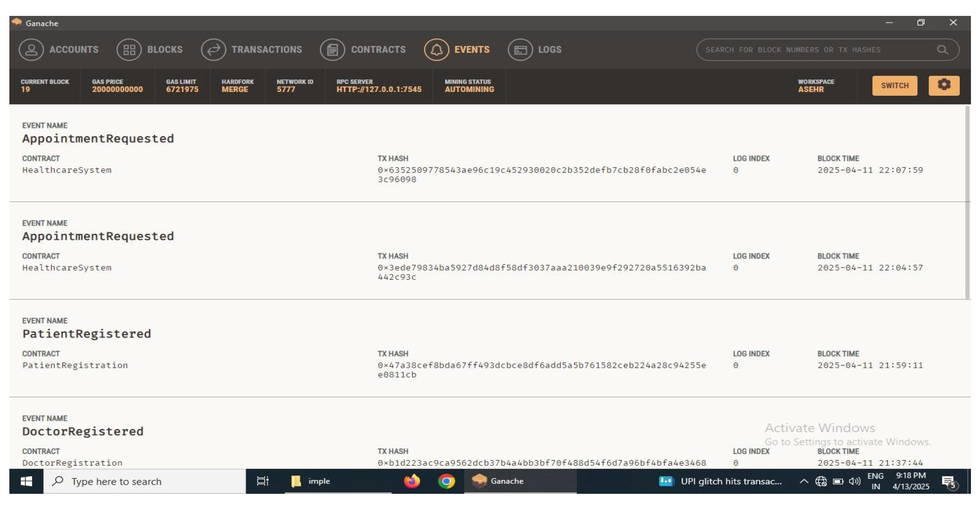
Task: Click tx hash starting 0x3ede79834ba
Action: click(542, 272)
